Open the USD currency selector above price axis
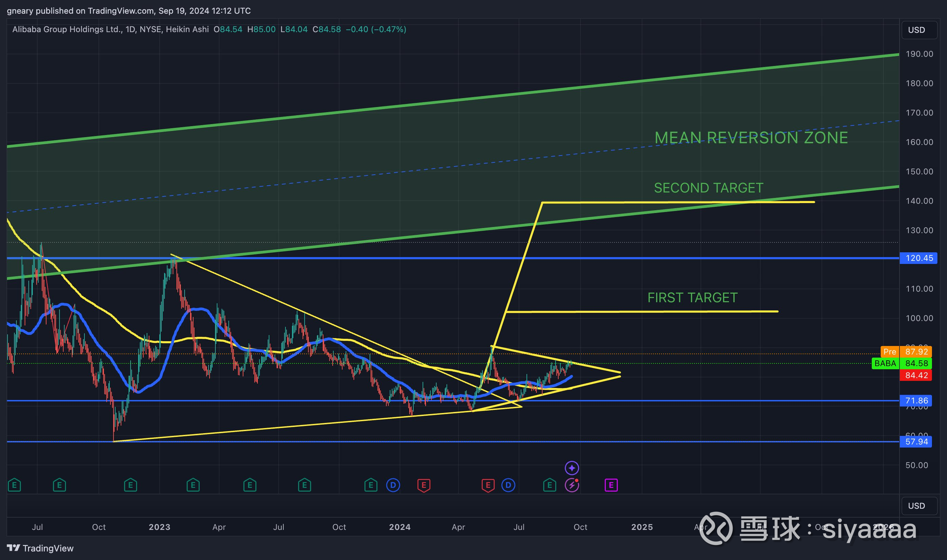The image size is (947, 560). pyautogui.click(x=919, y=30)
